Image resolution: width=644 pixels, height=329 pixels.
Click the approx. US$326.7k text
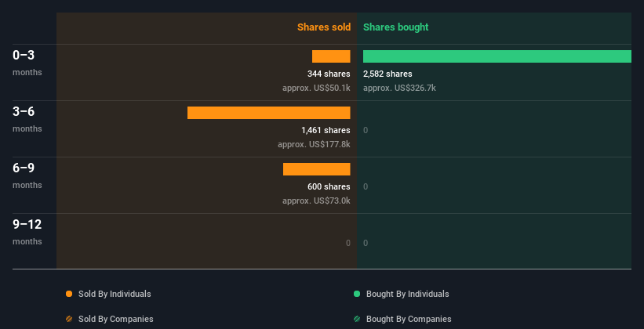pyautogui.click(x=399, y=89)
